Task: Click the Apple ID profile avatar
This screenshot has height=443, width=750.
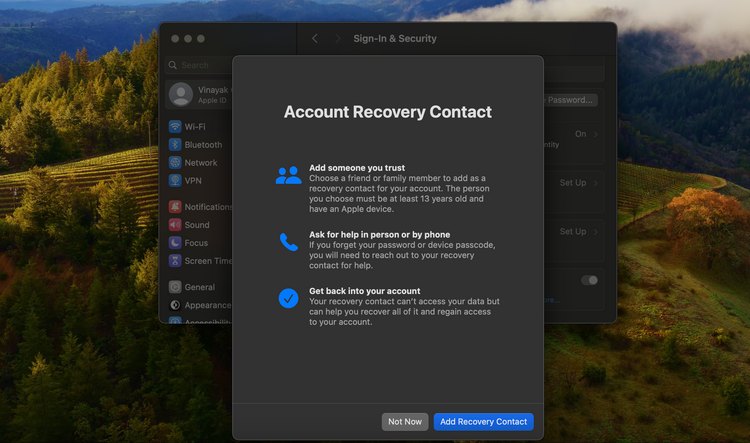Action: 181,94
